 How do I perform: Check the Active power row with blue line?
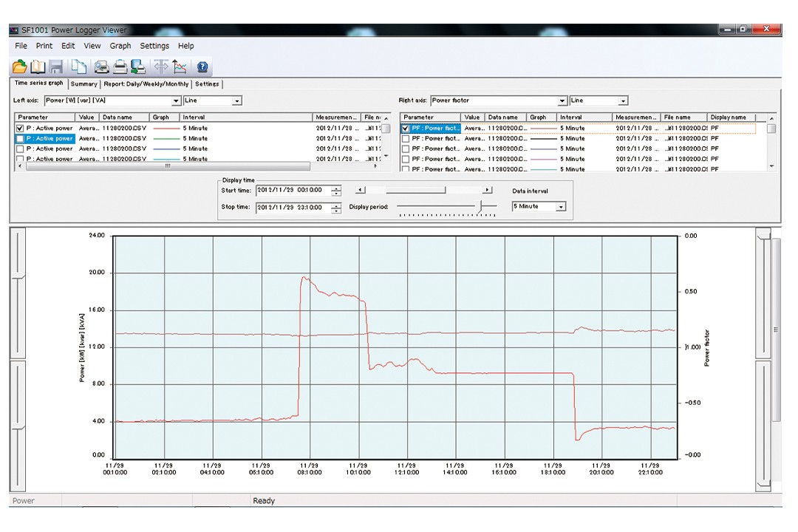(x=20, y=149)
